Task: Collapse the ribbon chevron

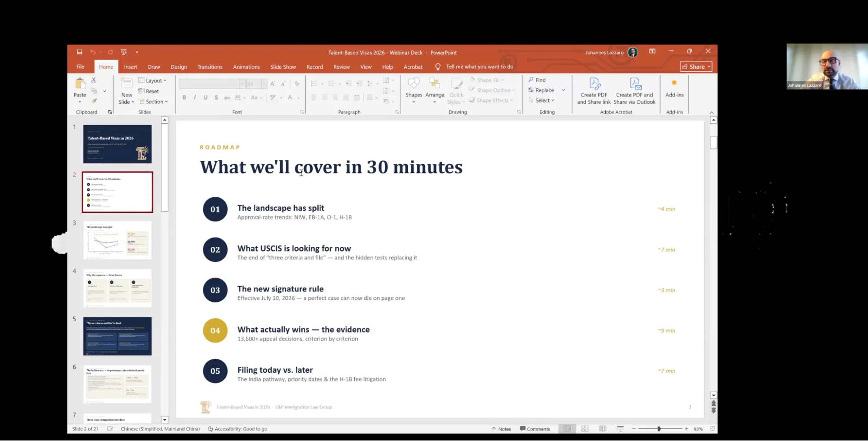Action: 712,113
